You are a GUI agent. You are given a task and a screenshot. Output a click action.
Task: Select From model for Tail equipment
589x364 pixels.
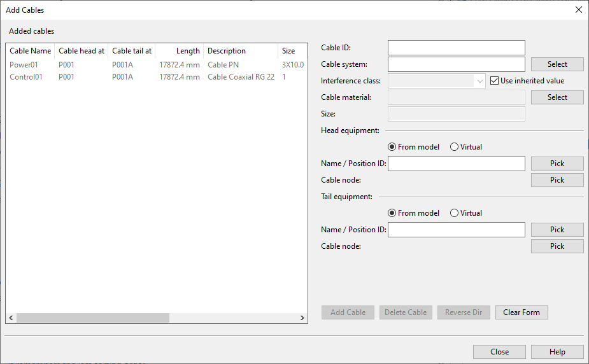point(392,213)
